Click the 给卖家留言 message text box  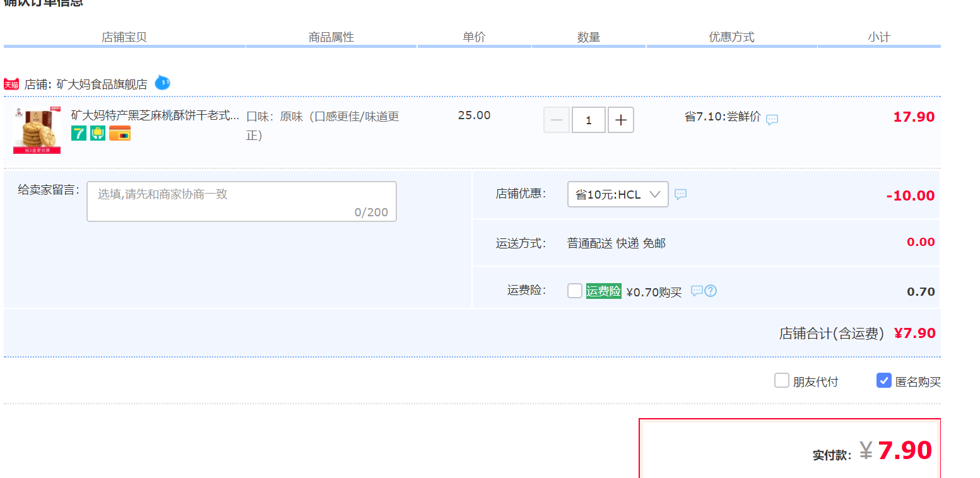(242, 202)
